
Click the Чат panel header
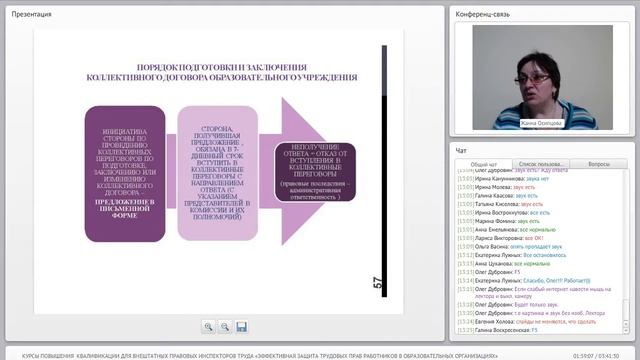(x=461, y=151)
